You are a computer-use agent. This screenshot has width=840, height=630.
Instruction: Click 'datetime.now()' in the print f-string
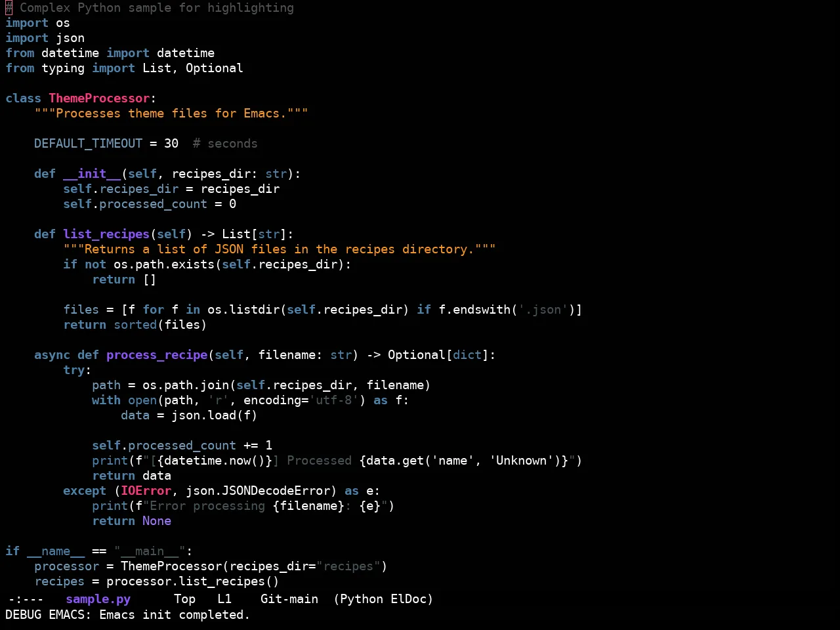point(215,461)
